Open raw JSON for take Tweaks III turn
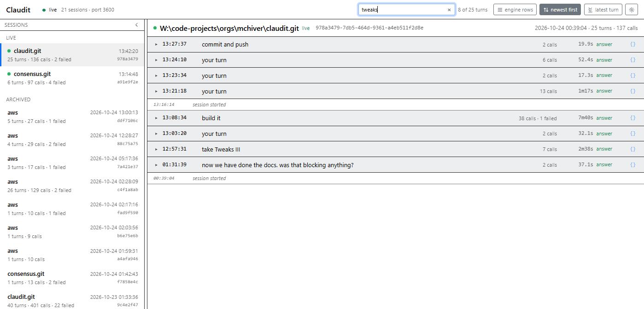 point(632,149)
